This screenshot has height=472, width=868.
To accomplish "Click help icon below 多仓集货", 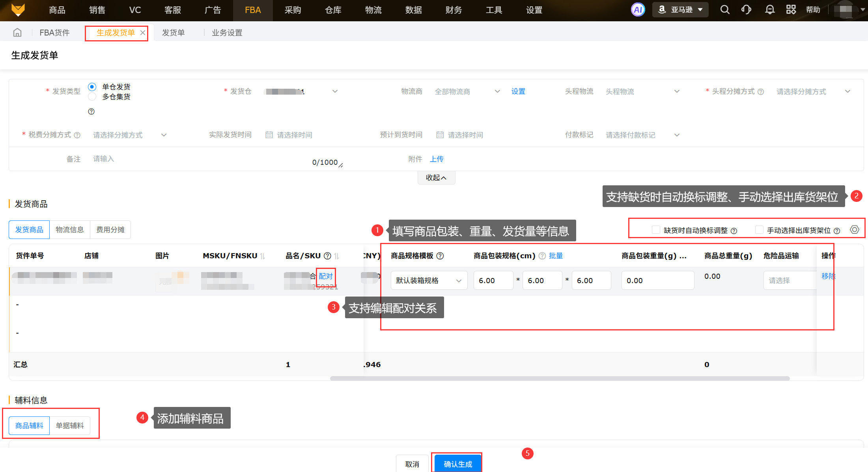I will point(91,112).
